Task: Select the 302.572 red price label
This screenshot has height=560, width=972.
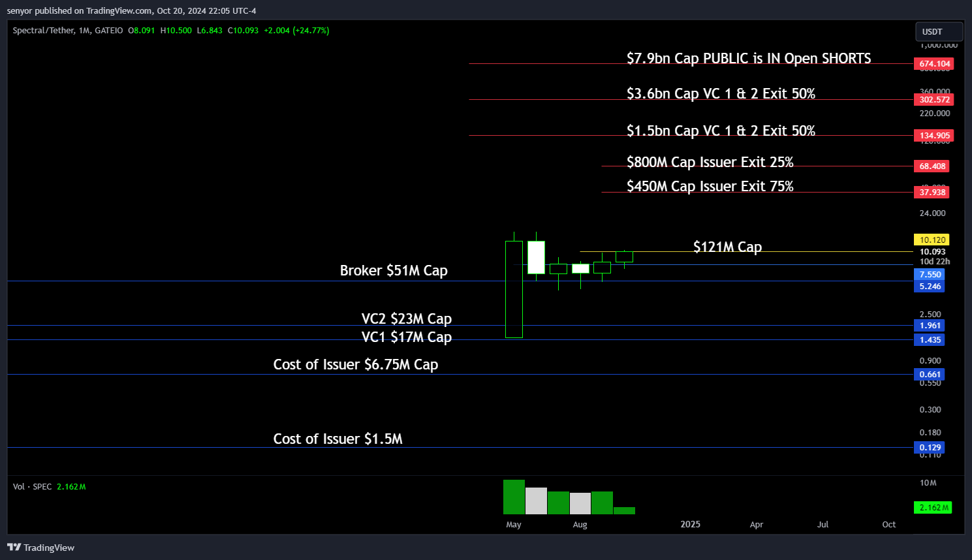Action: click(x=934, y=100)
